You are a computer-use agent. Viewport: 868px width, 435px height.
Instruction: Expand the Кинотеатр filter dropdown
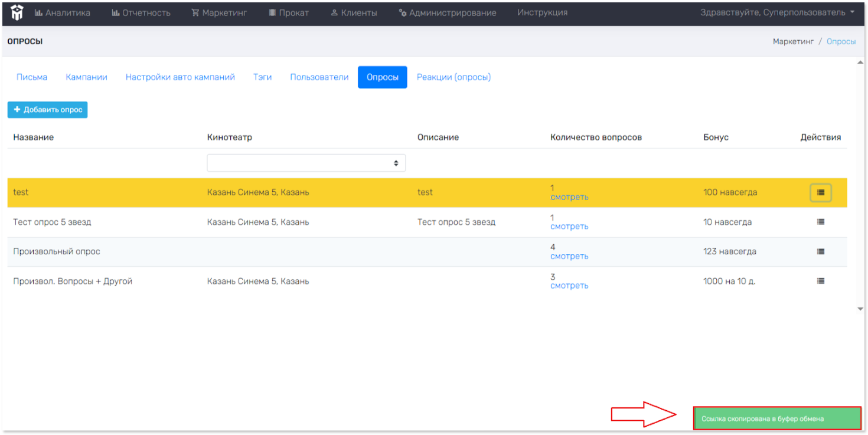(x=306, y=163)
